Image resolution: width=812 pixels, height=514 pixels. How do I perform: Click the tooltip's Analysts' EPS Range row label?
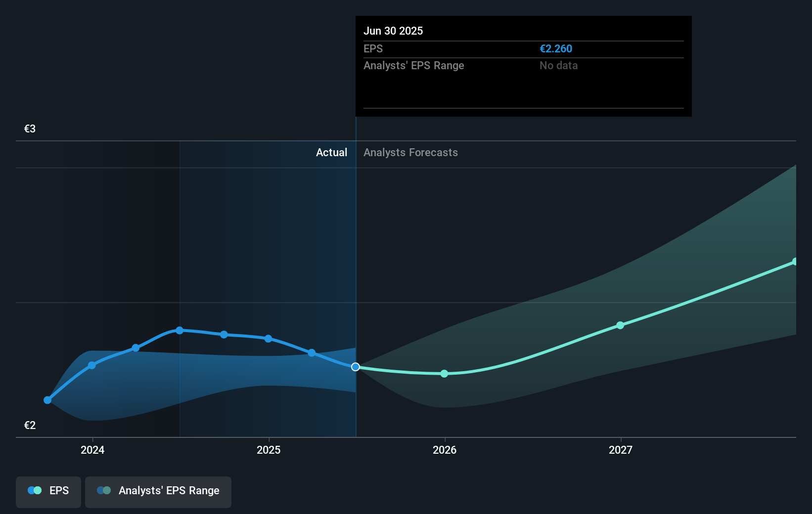414,65
